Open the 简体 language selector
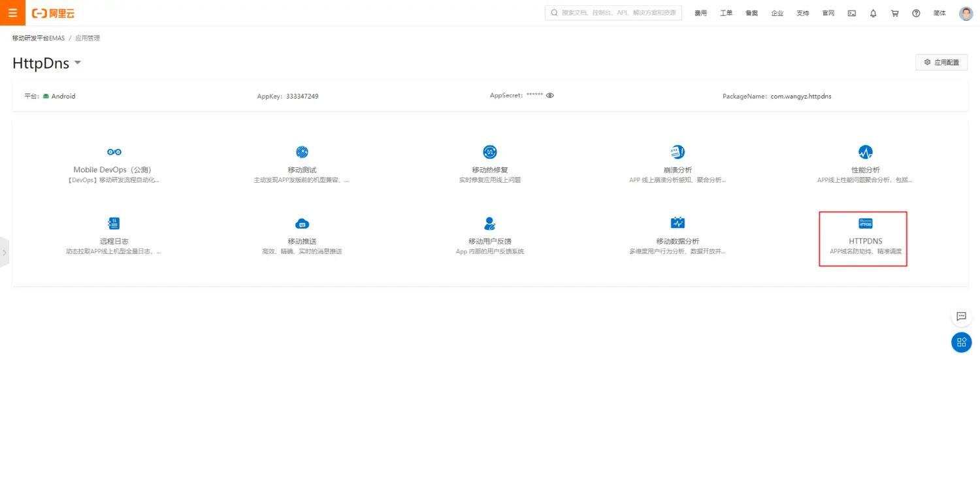Screen dimensions: 980x478 939,13
